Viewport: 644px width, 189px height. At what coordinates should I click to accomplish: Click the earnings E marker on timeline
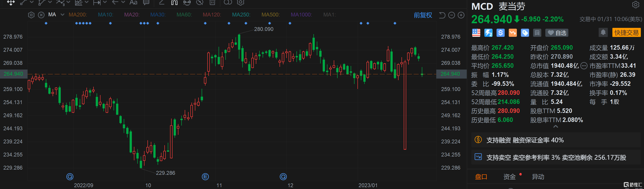pyautogui.click(x=205, y=177)
